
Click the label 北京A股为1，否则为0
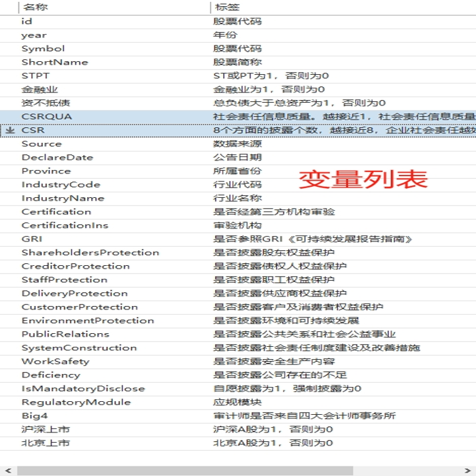pos(273,443)
